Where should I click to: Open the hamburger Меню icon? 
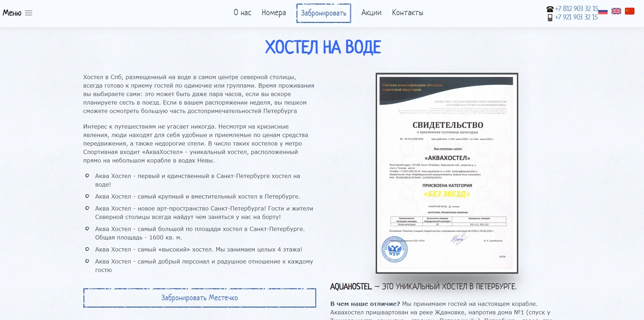(29, 13)
